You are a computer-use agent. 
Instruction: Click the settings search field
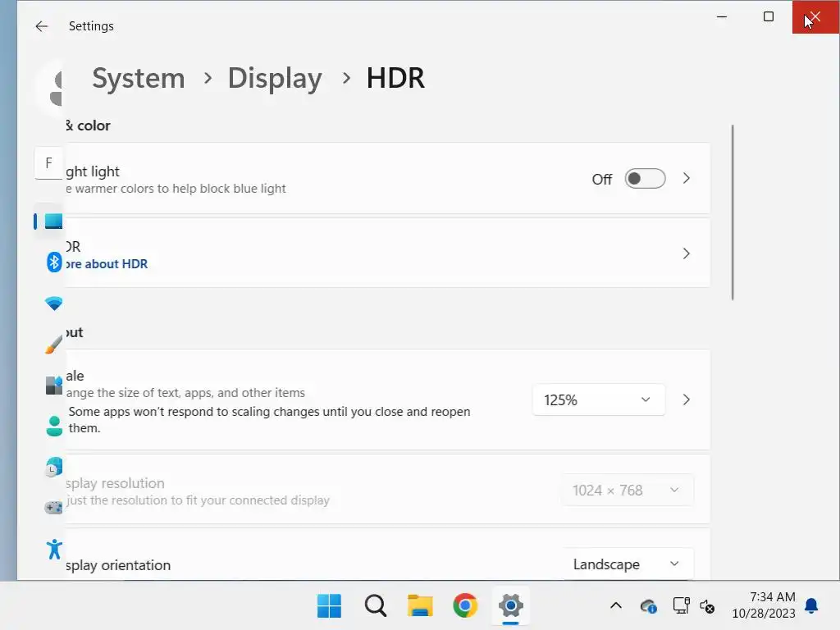click(48, 163)
